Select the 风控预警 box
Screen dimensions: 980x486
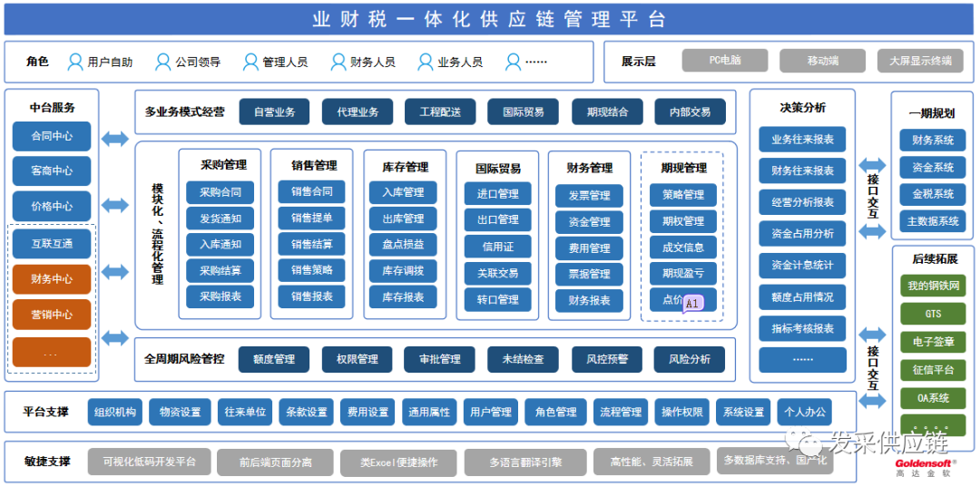point(607,359)
